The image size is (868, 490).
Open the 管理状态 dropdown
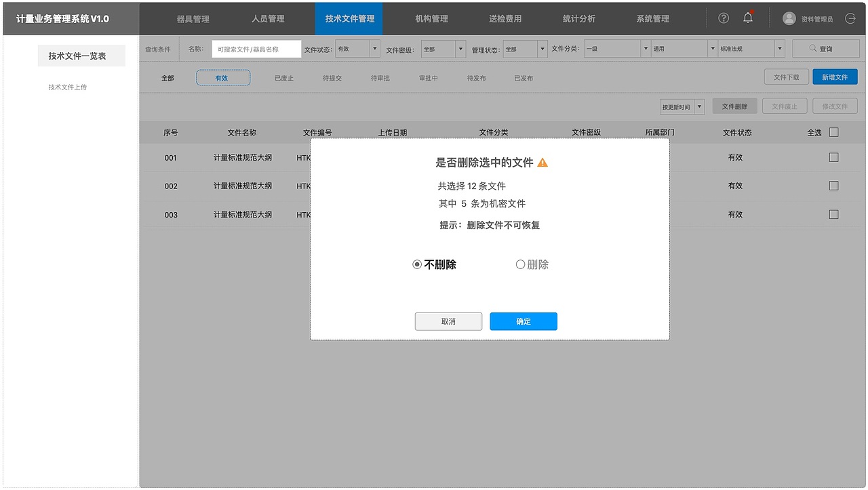(x=525, y=49)
